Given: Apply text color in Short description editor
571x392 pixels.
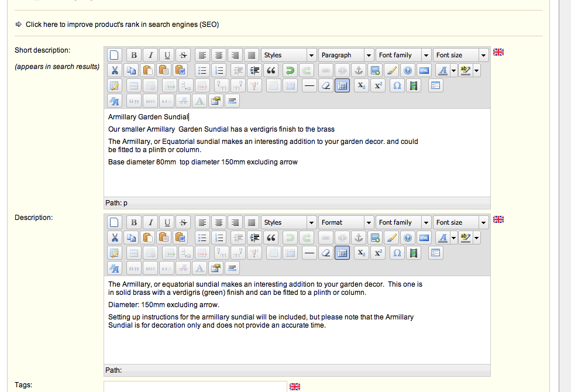Looking at the screenshot, I should coord(443,70).
